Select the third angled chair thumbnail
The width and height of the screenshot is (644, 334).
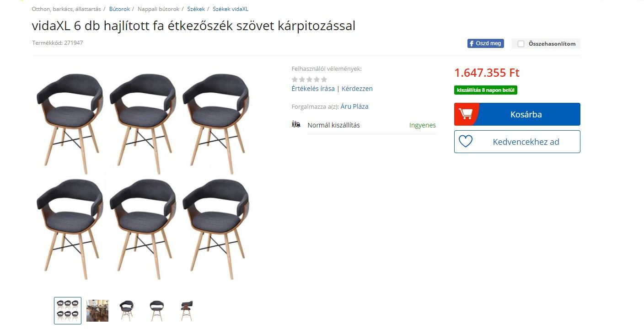pos(127,311)
